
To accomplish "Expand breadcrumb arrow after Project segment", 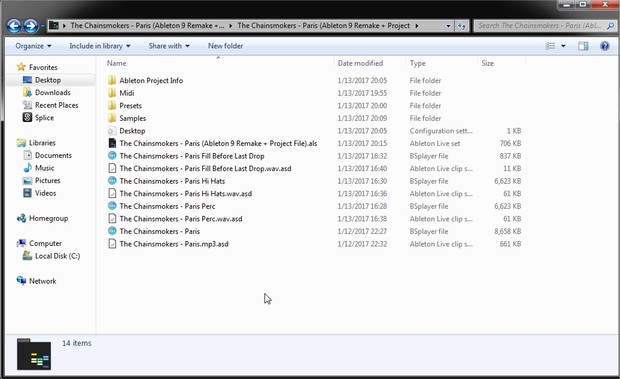I will point(417,26).
